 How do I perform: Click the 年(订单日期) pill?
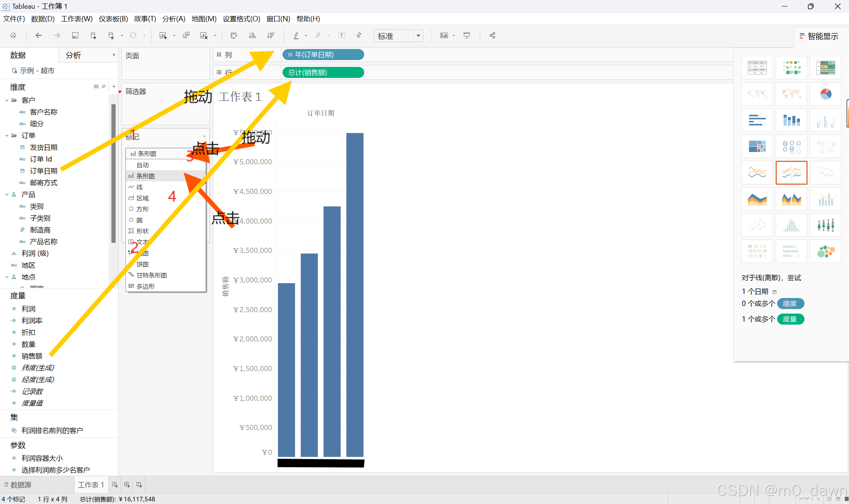click(322, 55)
